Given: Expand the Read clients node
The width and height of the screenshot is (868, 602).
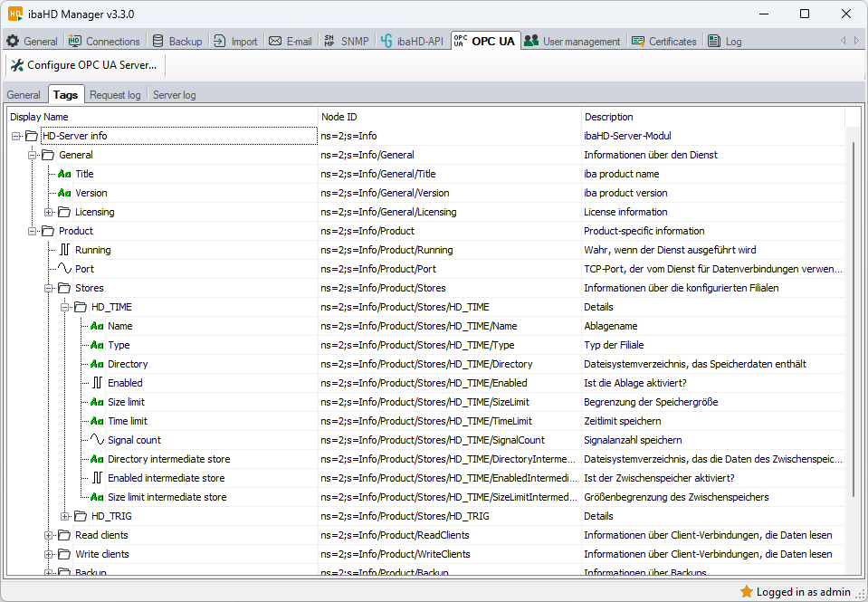Looking at the screenshot, I should pyautogui.click(x=49, y=535).
